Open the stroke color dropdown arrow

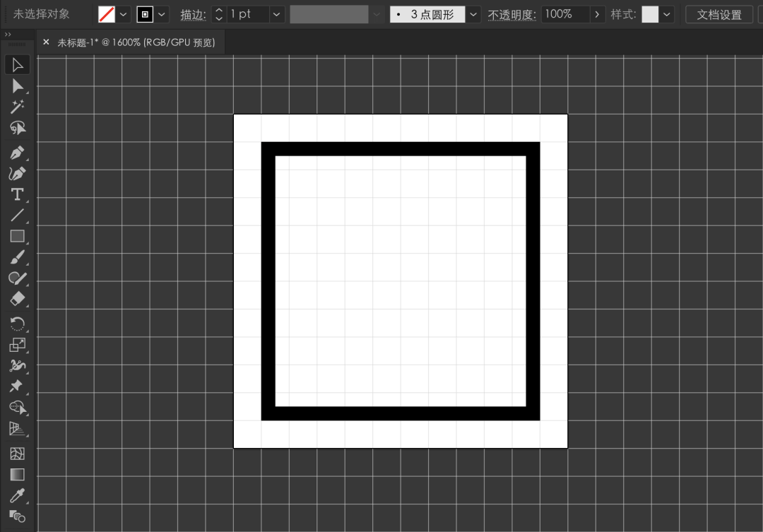tap(162, 15)
